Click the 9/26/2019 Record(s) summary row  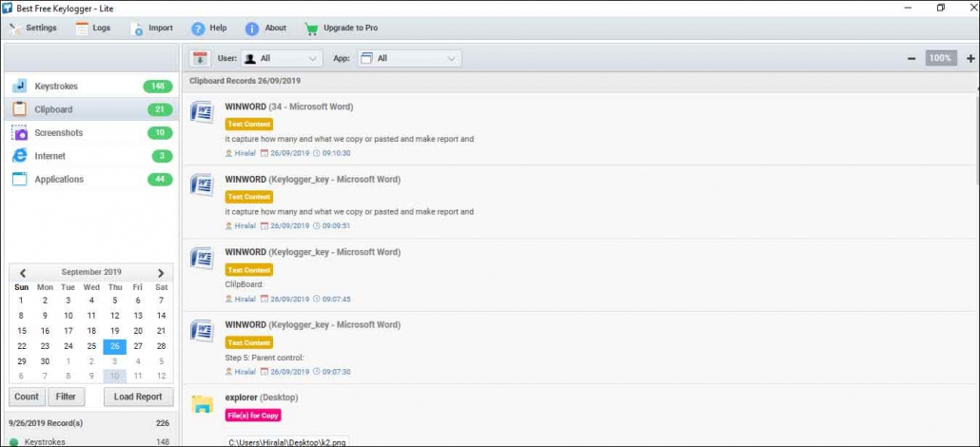pyautogui.click(x=91, y=423)
